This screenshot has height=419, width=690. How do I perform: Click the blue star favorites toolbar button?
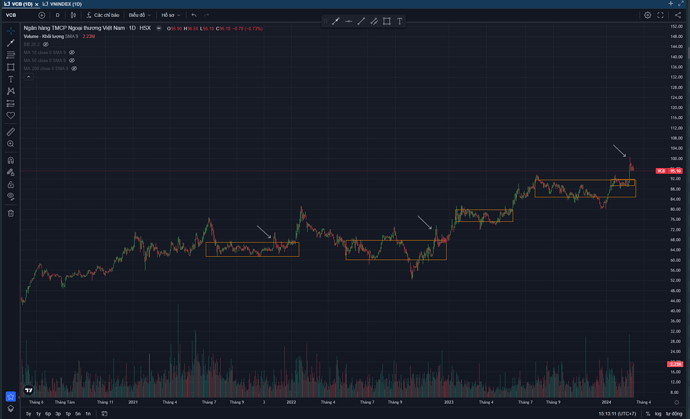[11, 397]
